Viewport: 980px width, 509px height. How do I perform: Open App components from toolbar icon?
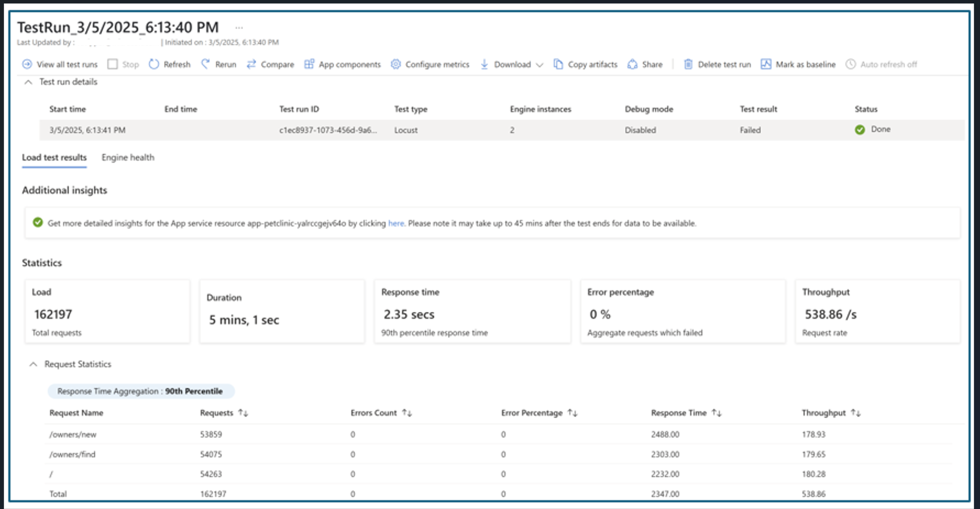coord(309,64)
